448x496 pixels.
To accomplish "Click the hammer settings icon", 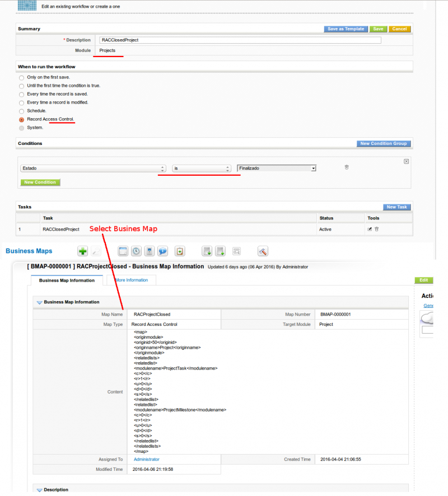I will pos(263,251).
